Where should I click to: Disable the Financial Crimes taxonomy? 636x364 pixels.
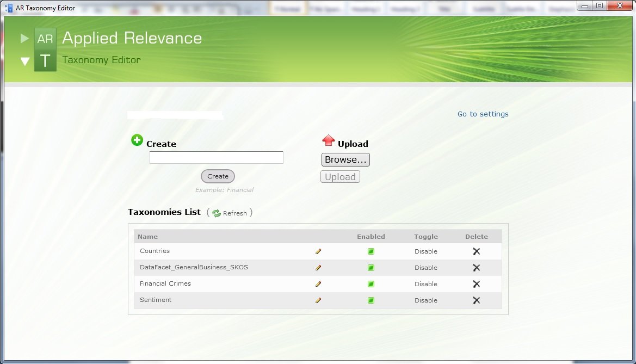tap(426, 284)
